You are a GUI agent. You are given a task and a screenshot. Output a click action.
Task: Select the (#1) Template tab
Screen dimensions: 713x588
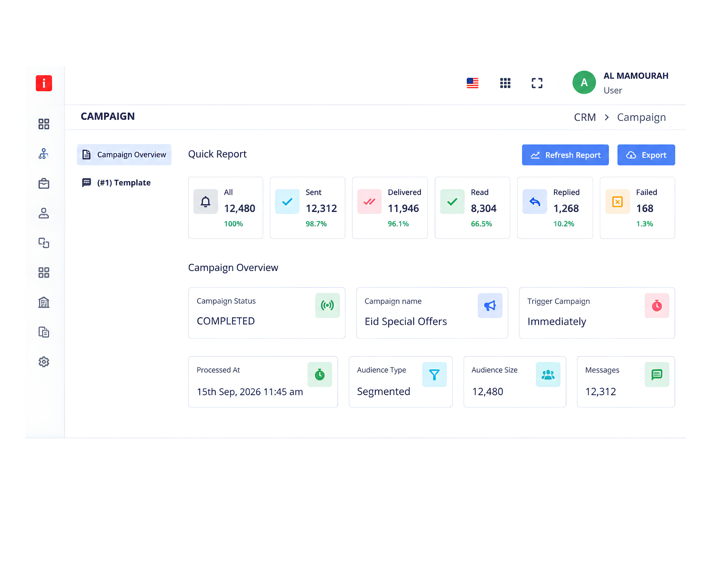[x=116, y=183]
